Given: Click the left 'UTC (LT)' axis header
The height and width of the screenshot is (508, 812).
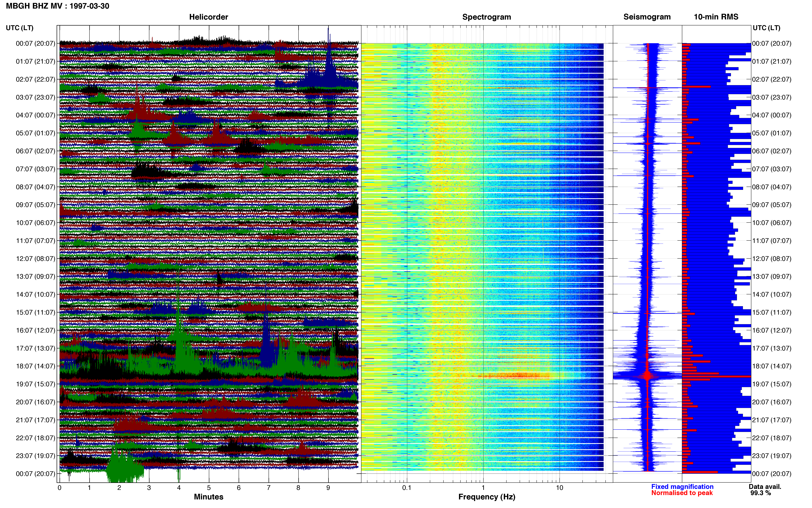Looking at the screenshot, I should coord(19,28).
